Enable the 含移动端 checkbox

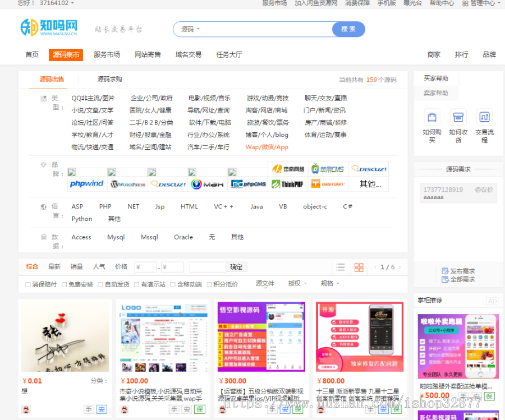173,284
